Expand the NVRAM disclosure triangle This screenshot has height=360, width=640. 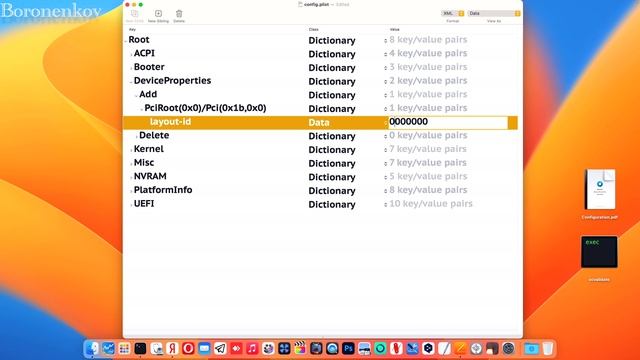131,178
